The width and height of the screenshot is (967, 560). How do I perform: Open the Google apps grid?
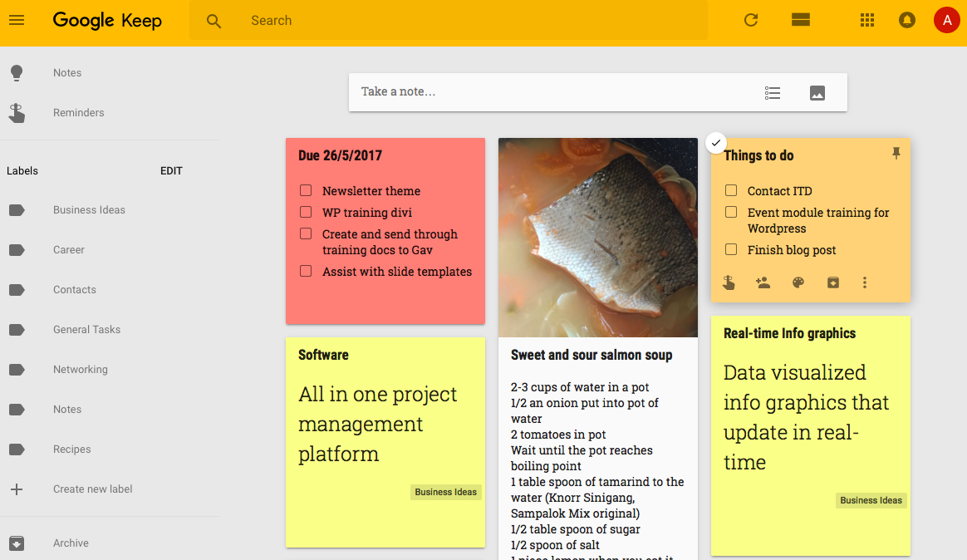click(867, 20)
